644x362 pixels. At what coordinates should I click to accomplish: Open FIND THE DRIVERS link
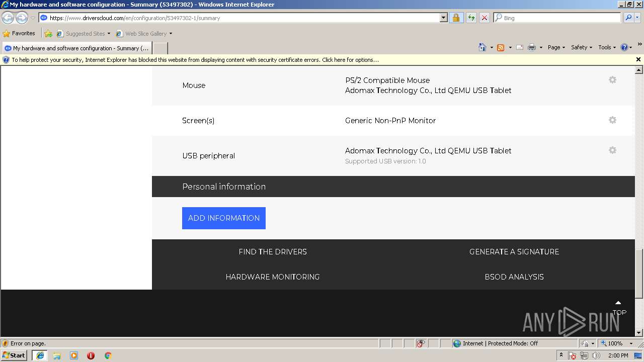(273, 252)
